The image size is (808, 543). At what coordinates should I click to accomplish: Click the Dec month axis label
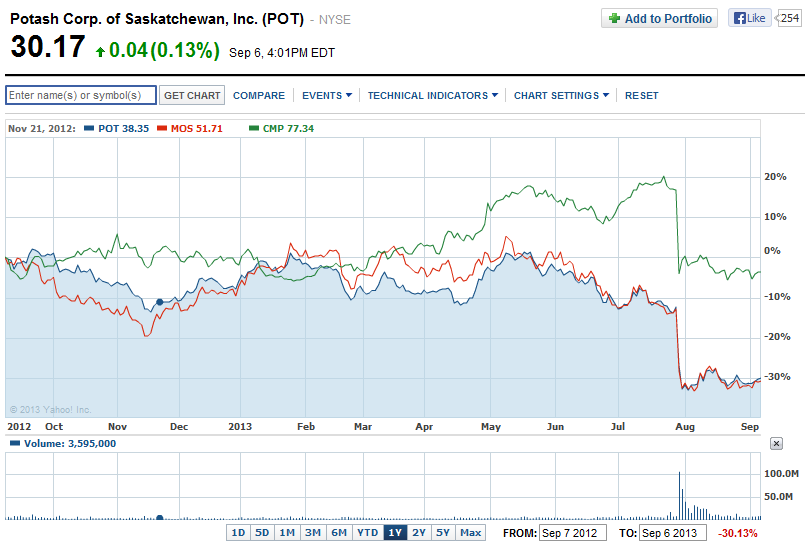[x=179, y=427]
